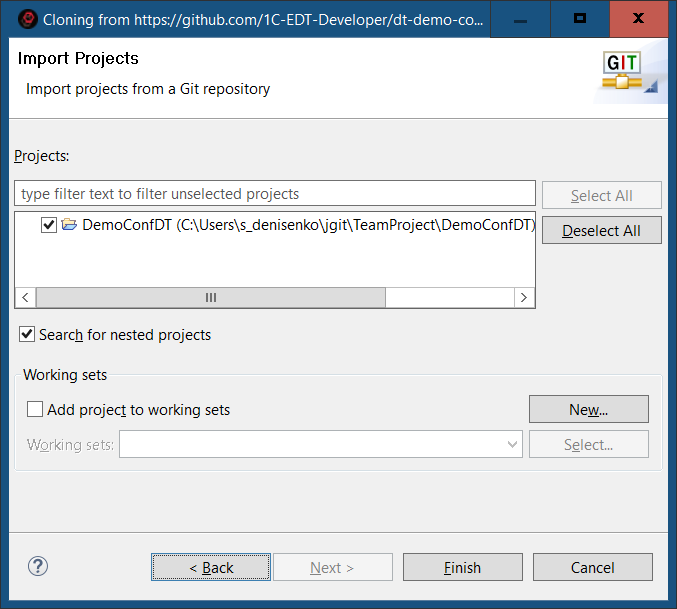677x609 pixels.
Task: Click the DemoConfDT project folder icon
Action: coord(69,225)
